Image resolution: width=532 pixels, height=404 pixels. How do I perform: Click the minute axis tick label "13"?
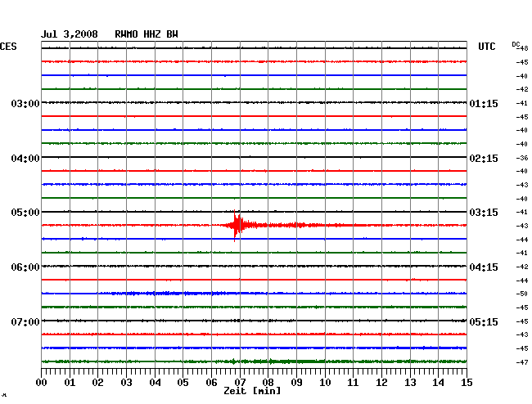tap(410, 382)
